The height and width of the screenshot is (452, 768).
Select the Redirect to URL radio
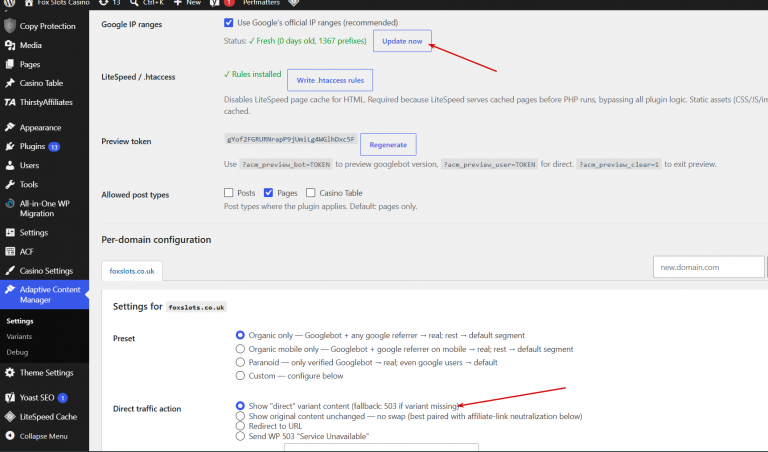click(240, 426)
